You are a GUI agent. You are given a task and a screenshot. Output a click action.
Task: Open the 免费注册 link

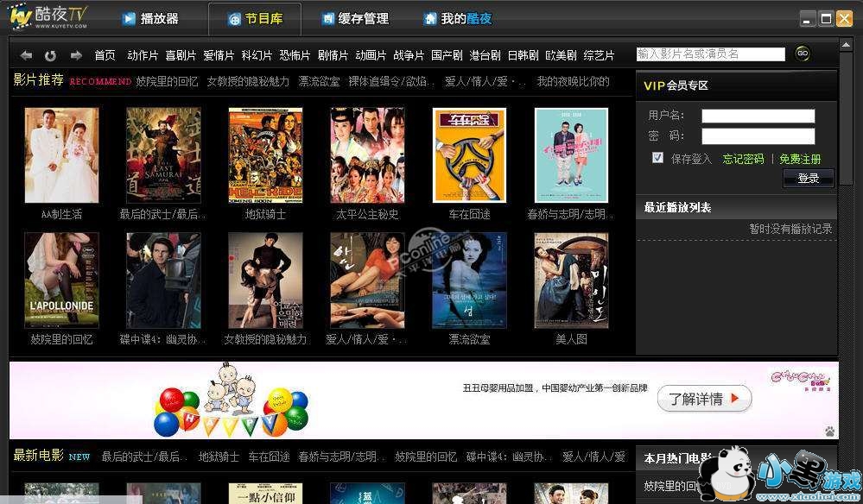coord(800,159)
